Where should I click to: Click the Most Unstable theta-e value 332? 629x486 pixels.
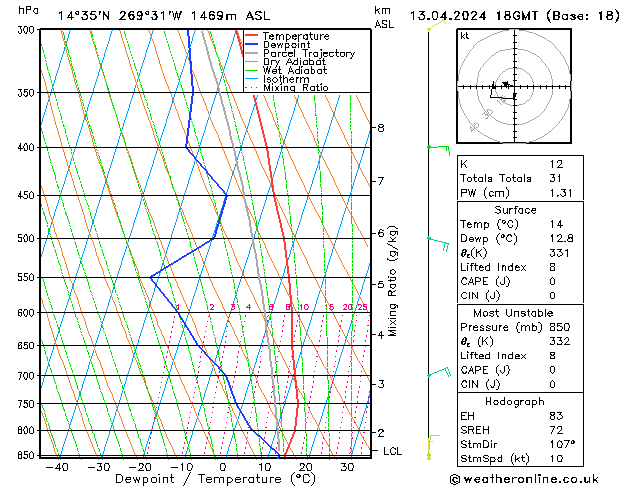[560, 341]
